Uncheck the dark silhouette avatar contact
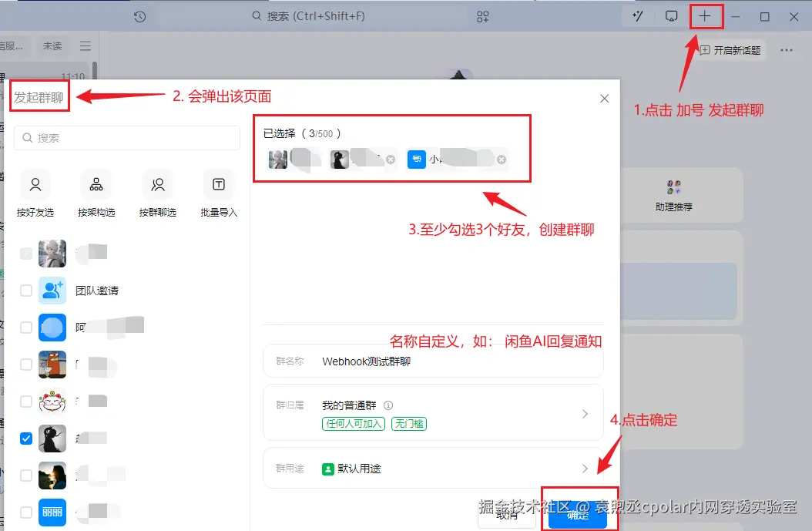 [x=26, y=439]
